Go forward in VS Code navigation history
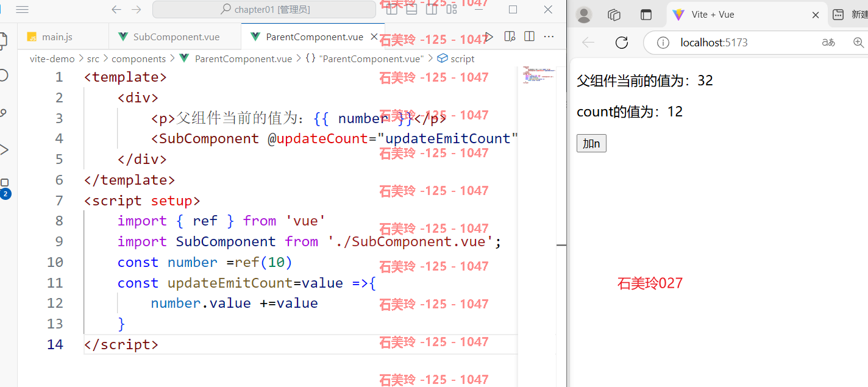The height and width of the screenshot is (387, 868). tap(136, 10)
